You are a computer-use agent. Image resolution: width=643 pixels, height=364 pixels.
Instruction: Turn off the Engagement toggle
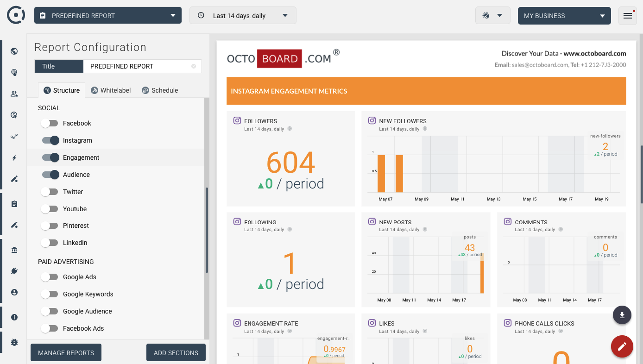point(50,157)
